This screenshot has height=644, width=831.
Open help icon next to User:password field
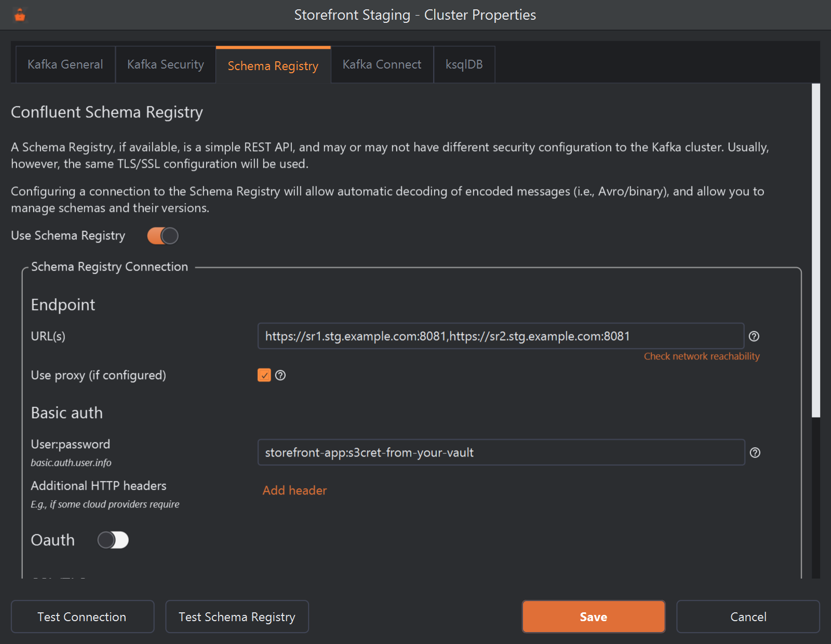click(755, 453)
